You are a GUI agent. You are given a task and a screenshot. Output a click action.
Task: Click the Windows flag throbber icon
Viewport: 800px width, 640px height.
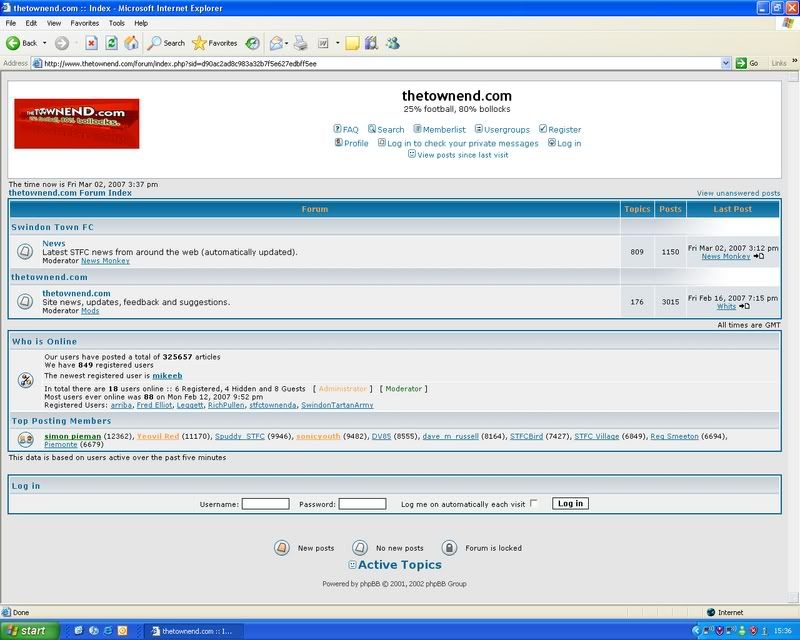pos(788,23)
